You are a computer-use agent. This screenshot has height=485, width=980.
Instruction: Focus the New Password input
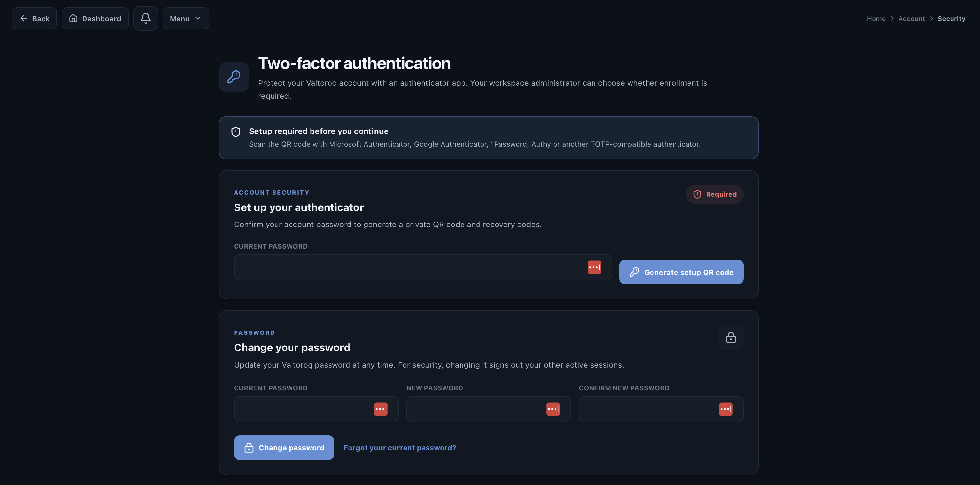(x=488, y=409)
